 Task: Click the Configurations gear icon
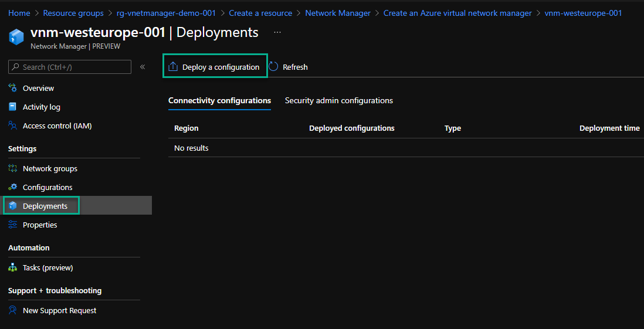13,187
